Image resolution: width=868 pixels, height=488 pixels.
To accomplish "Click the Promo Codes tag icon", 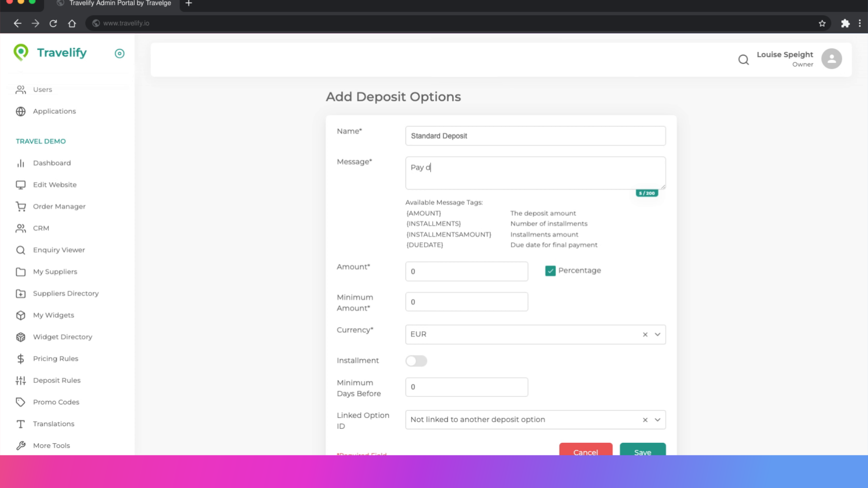I will tap(20, 402).
